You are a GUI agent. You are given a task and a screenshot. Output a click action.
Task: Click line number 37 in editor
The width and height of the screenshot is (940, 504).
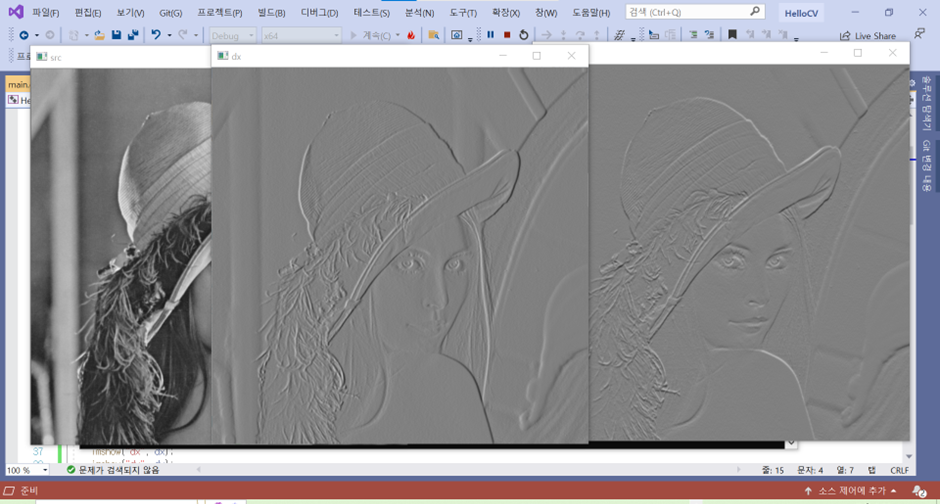tap(38, 451)
